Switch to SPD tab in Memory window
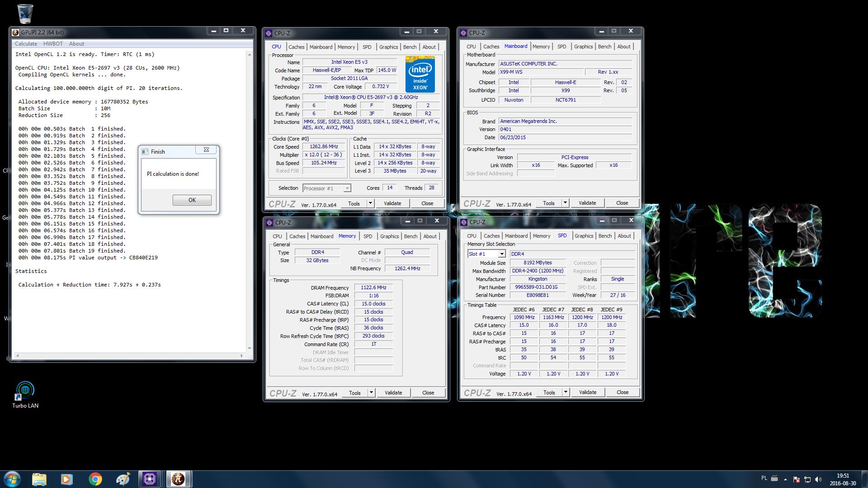The image size is (868, 488). (x=368, y=236)
